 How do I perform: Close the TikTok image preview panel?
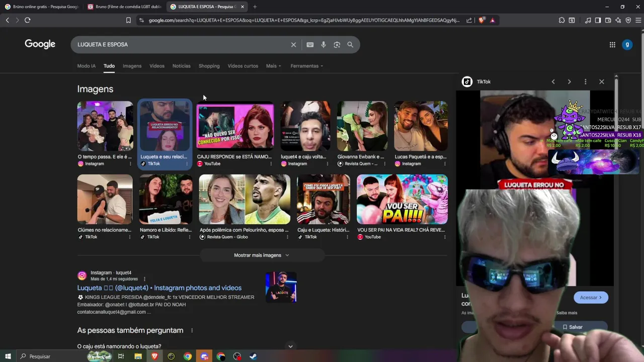pyautogui.click(x=601, y=81)
